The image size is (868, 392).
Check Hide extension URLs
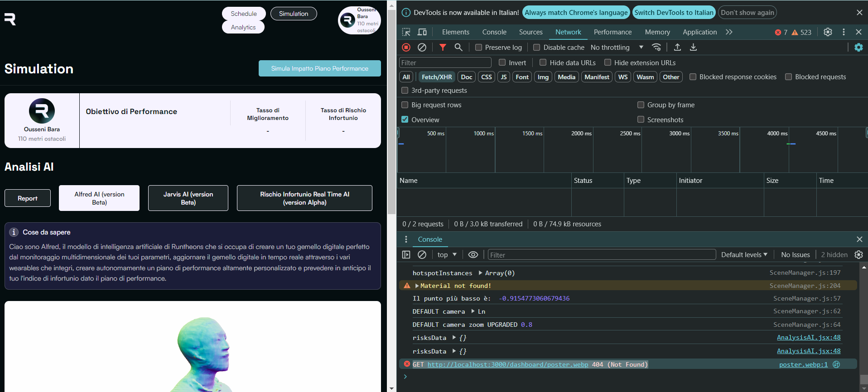pyautogui.click(x=608, y=62)
